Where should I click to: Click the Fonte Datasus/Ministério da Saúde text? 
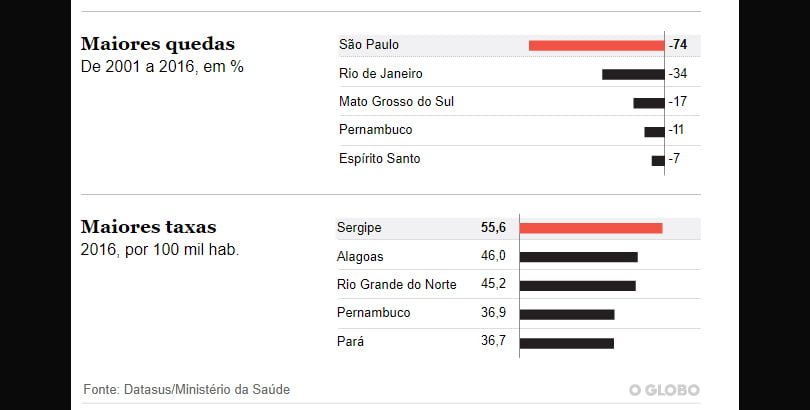click(x=187, y=389)
